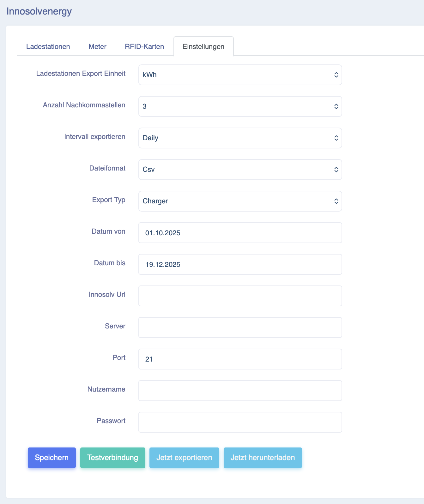The image size is (424, 504).
Task: Expand the Export Typ dropdown
Action: (240, 201)
